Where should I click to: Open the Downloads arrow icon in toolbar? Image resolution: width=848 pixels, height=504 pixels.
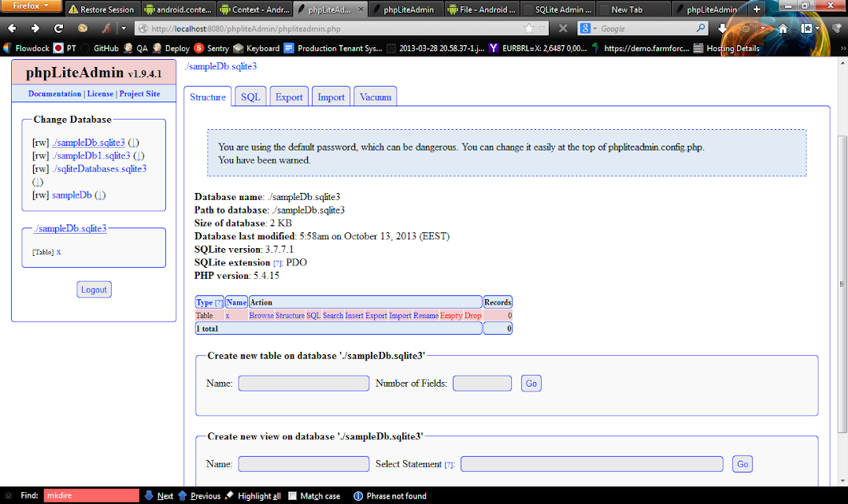tap(722, 28)
